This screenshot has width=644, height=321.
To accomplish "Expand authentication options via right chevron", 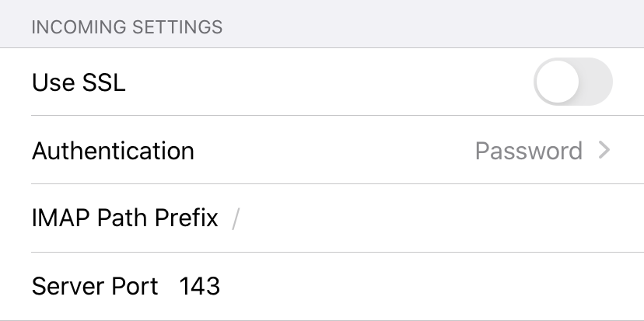I will click(x=604, y=150).
